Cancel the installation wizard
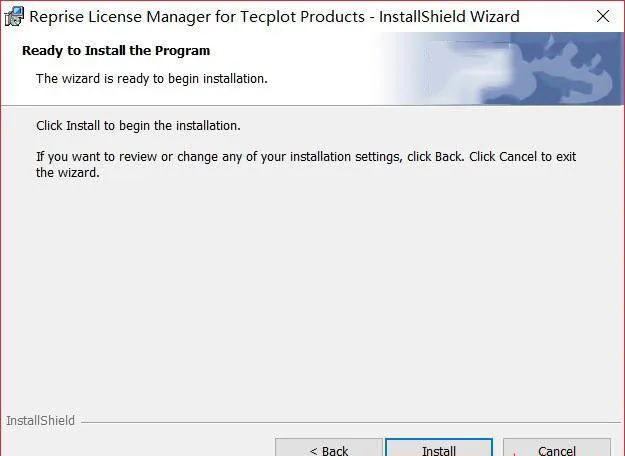This screenshot has width=625, height=456. pos(557,448)
